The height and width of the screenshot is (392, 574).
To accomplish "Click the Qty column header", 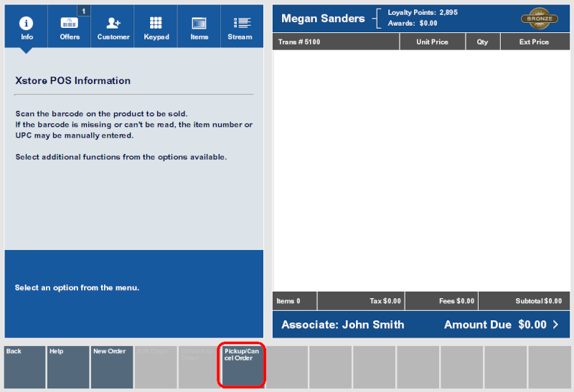I will tap(482, 42).
